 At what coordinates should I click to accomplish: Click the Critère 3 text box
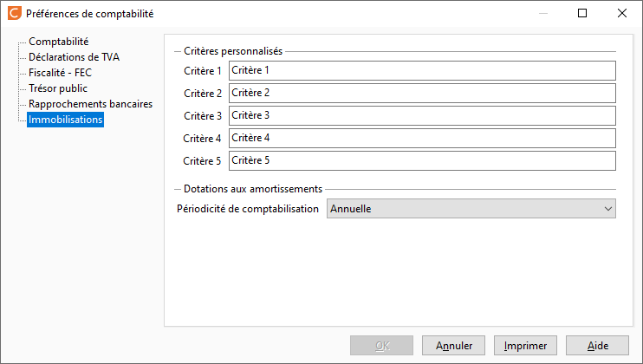[422, 115]
